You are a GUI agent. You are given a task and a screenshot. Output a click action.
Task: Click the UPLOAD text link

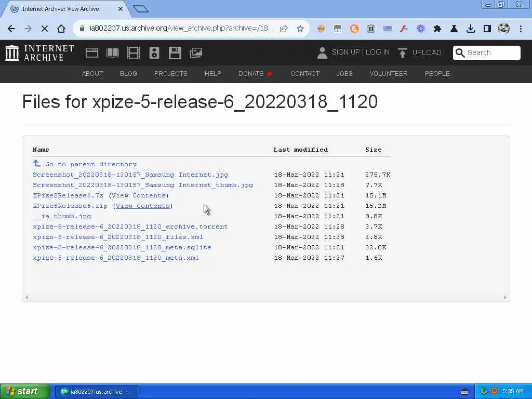coord(427,52)
